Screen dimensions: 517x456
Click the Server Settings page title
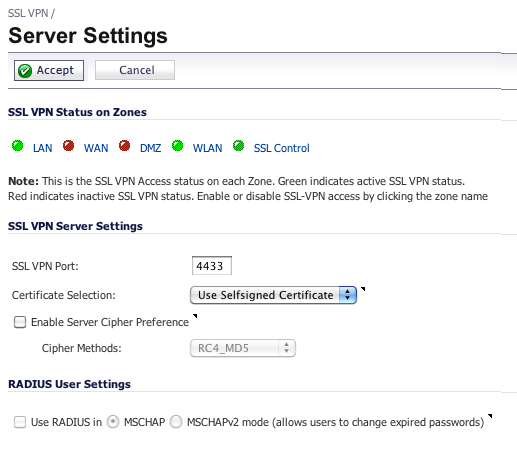88,36
